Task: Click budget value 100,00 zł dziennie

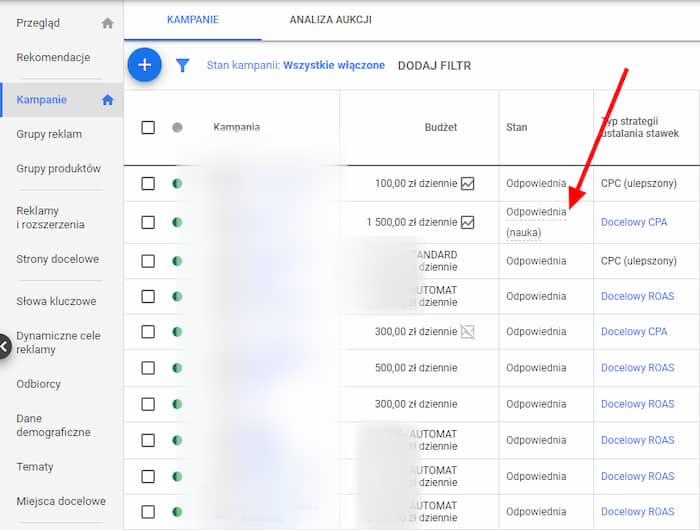Action: 416,184
